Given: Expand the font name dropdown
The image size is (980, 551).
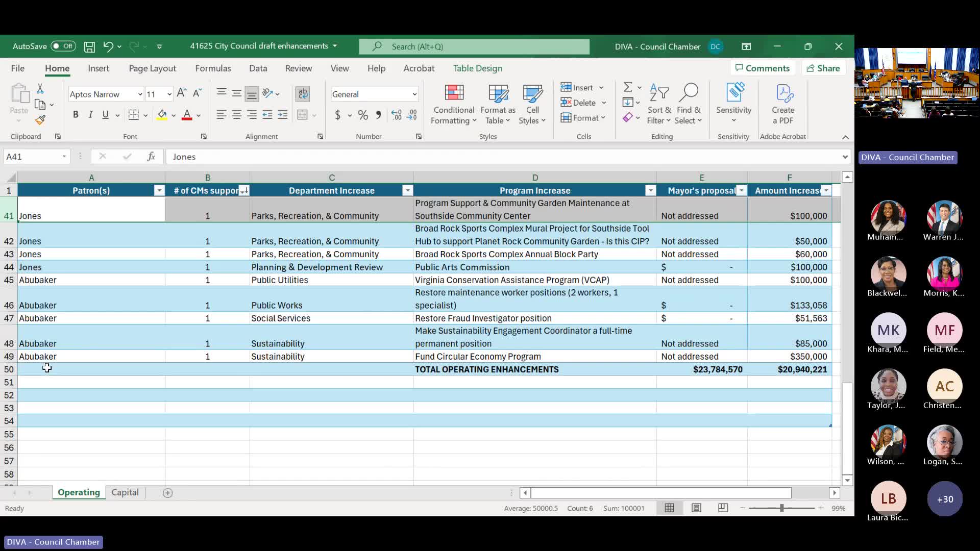Looking at the screenshot, I should click(139, 94).
